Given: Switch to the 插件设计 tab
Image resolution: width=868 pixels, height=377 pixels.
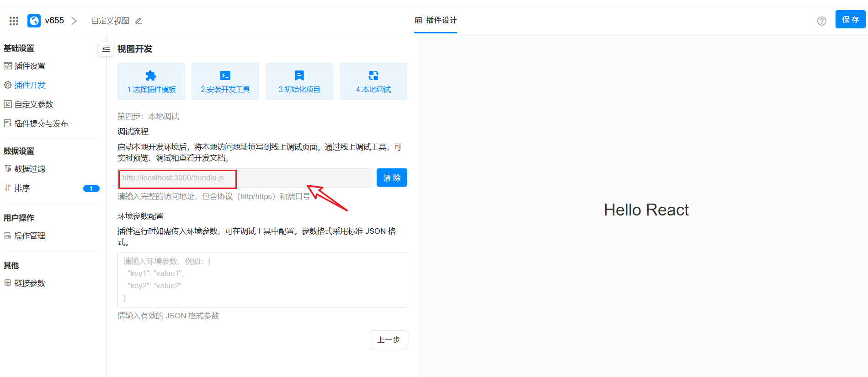Looking at the screenshot, I should [x=436, y=20].
